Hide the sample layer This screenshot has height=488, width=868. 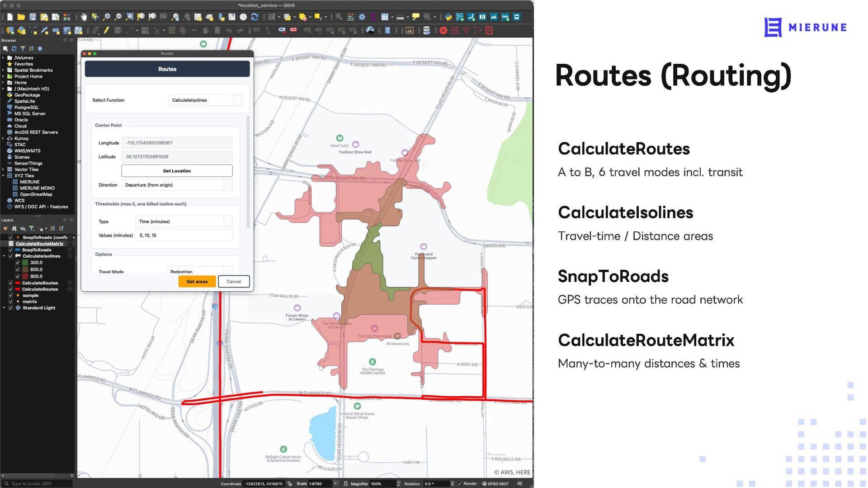10,296
